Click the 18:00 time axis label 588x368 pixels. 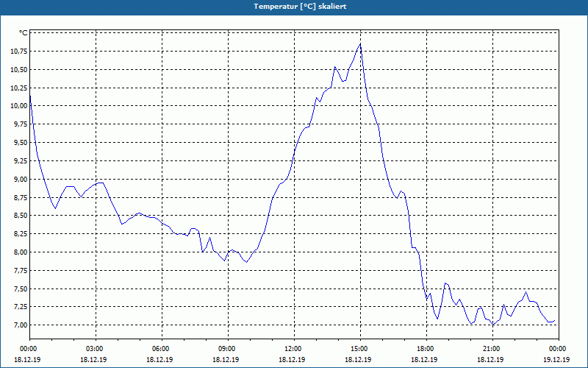[x=426, y=349]
